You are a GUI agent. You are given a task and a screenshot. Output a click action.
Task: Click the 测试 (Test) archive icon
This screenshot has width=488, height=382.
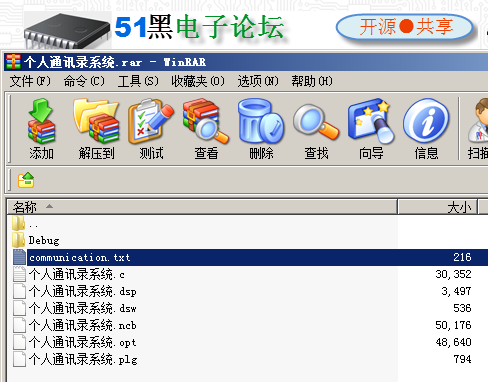click(x=151, y=122)
